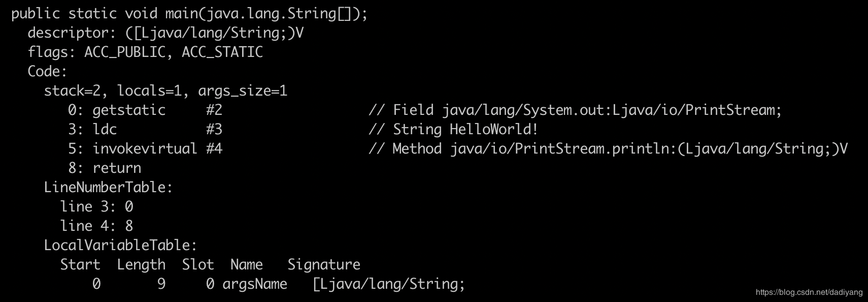Click the String HelloWorld! comment
The image size is (868, 302).
point(453,129)
